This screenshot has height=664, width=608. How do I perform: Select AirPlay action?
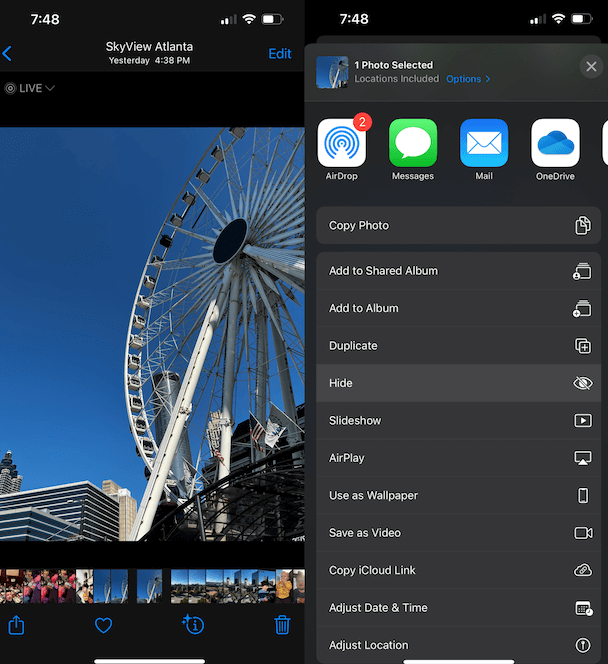pyautogui.click(x=459, y=458)
